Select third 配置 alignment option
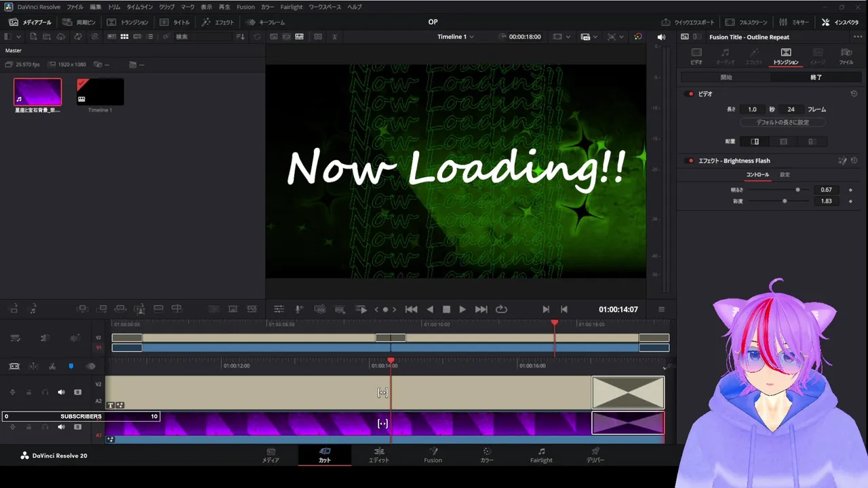 coord(811,142)
